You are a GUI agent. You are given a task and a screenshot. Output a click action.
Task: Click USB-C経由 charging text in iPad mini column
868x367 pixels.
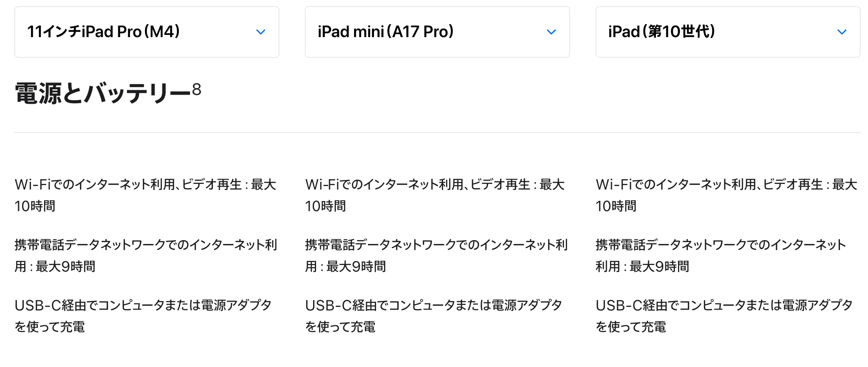434,316
